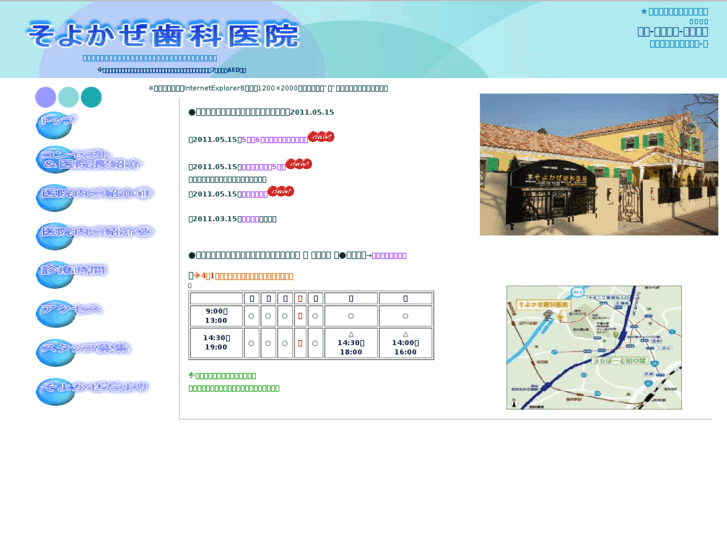The image size is (727, 545).
Task: Select the 14:30 to 19:00 schedule cell
Action: coord(216,343)
